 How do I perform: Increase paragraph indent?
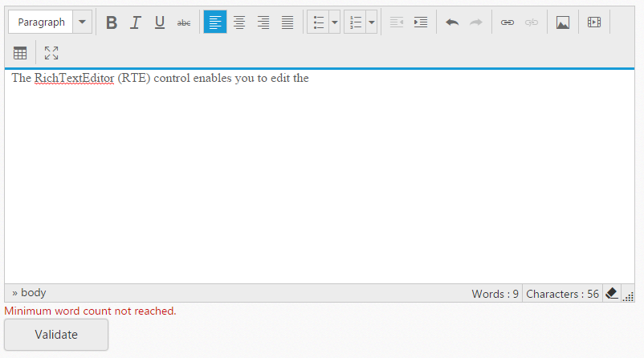pyautogui.click(x=421, y=22)
